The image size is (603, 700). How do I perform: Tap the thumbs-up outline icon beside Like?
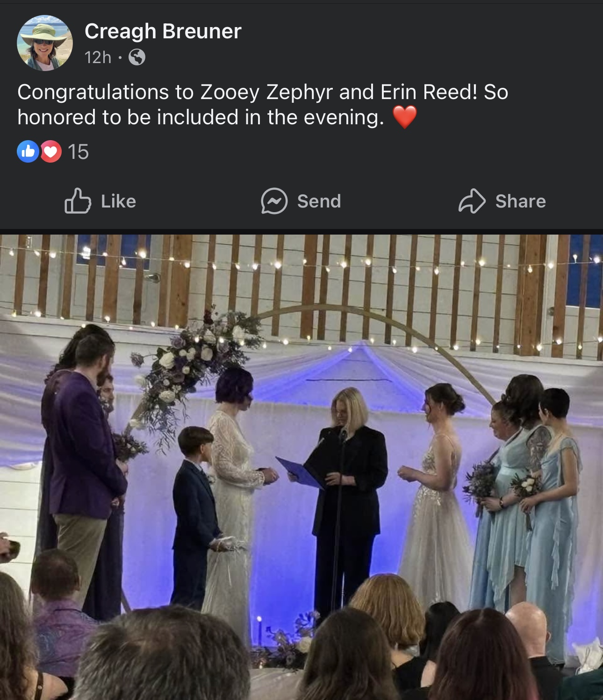click(78, 201)
